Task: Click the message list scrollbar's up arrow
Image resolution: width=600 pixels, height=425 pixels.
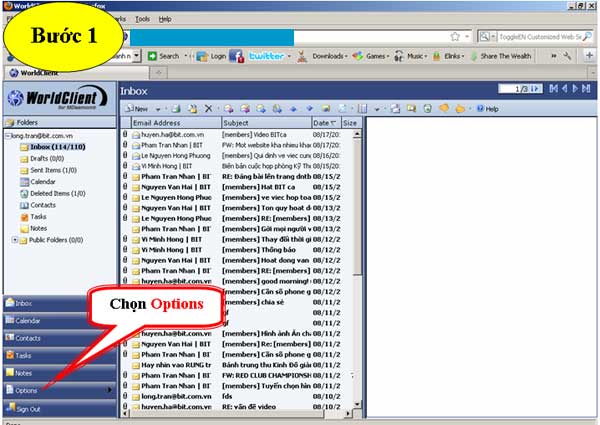Action: pyautogui.click(x=357, y=134)
